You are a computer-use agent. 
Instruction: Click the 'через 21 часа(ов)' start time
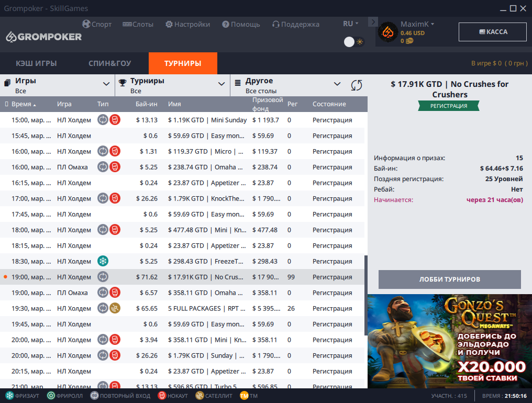[x=494, y=200]
